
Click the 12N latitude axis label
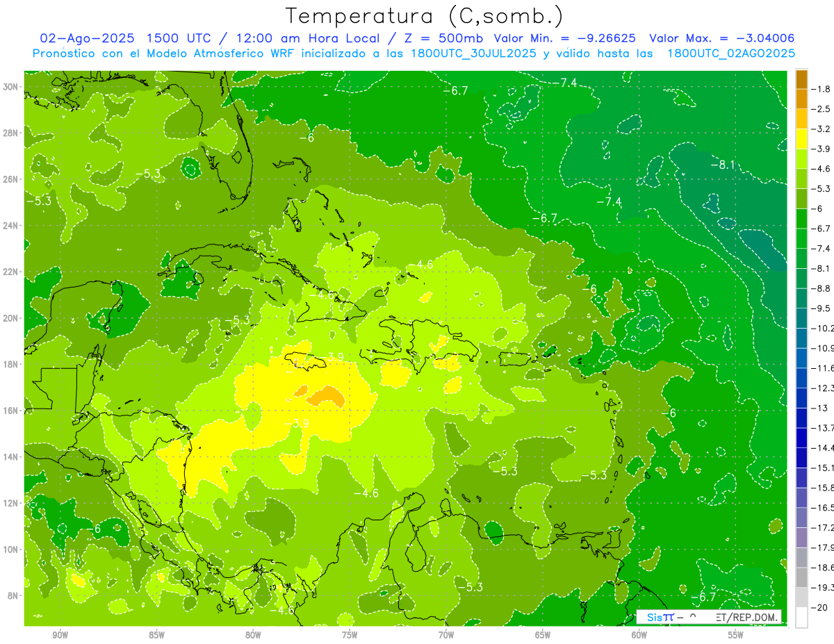pos(12,503)
